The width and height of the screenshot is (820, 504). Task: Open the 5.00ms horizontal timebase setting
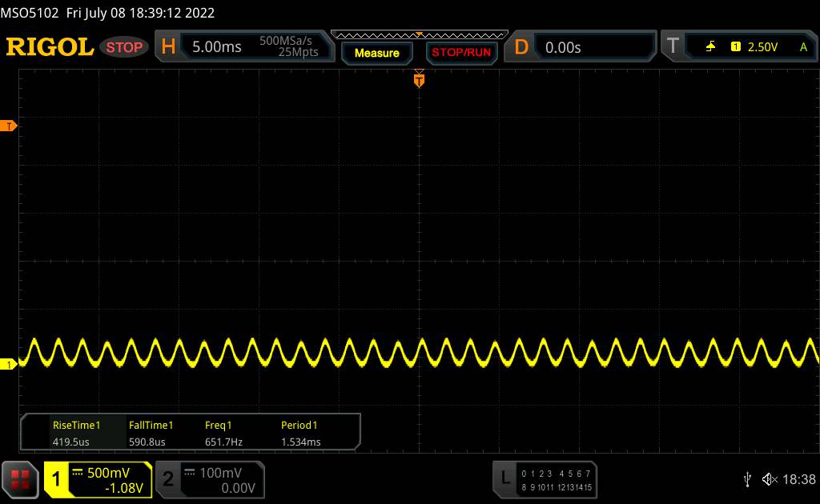click(x=216, y=47)
